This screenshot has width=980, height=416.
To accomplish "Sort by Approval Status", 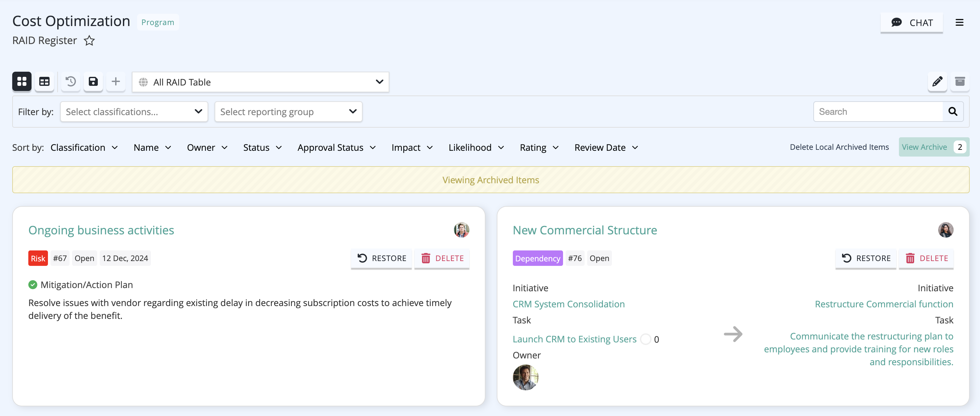I will click(337, 148).
